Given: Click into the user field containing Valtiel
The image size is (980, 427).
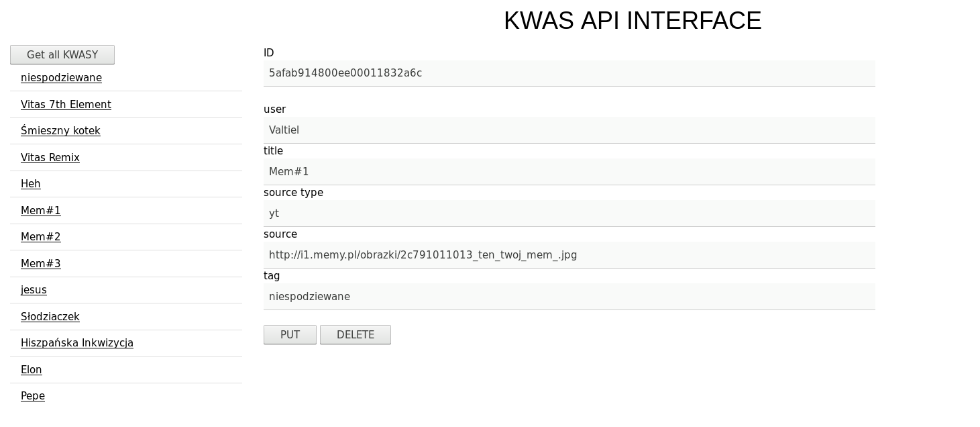Looking at the screenshot, I should (x=569, y=130).
